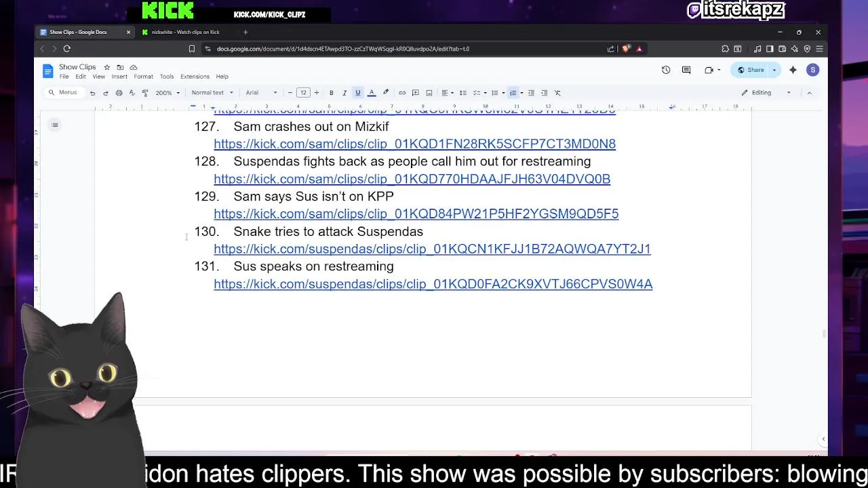The width and height of the screenshot is (868, 488).
Task: Expand numbered list options arrow
Action: pos(521,93)
